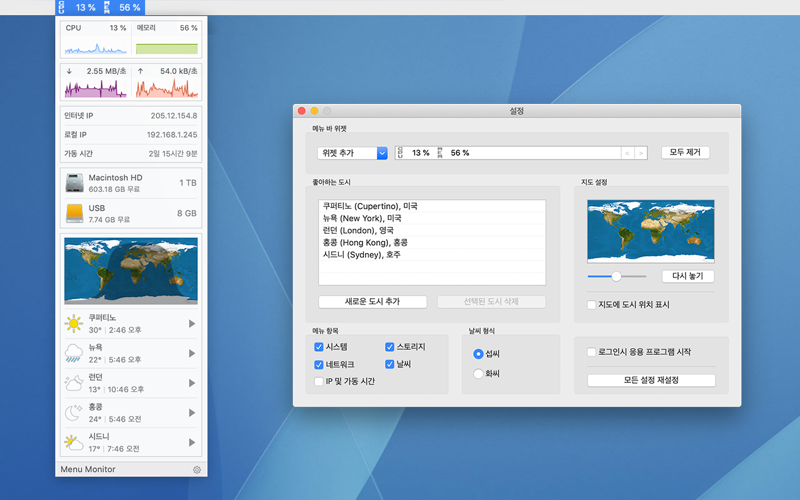The image size is (800, 500).
Task: Expand the 뉴욕 weather details arrow
Action: [192, 353]
